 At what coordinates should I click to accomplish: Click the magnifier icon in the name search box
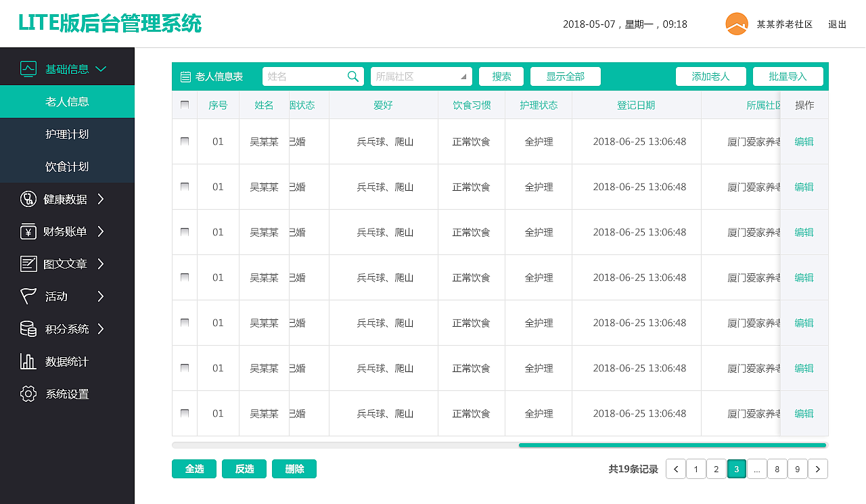353,76
